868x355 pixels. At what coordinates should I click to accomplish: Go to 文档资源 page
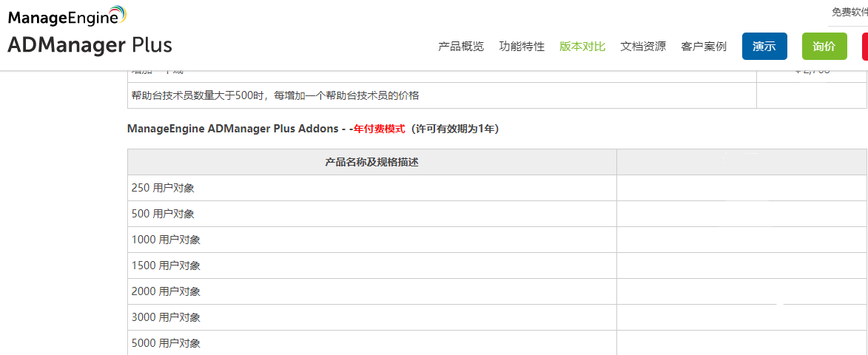pos(643,47)
